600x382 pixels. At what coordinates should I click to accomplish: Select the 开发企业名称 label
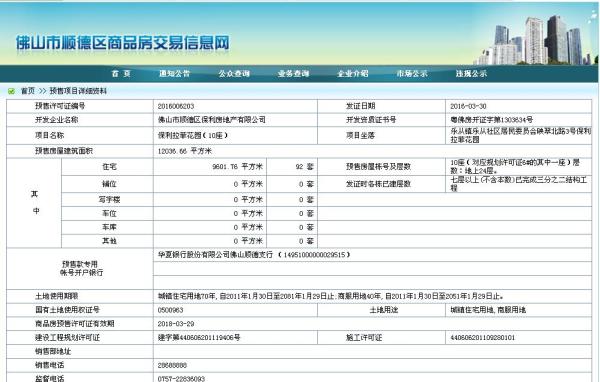[57, 120]
